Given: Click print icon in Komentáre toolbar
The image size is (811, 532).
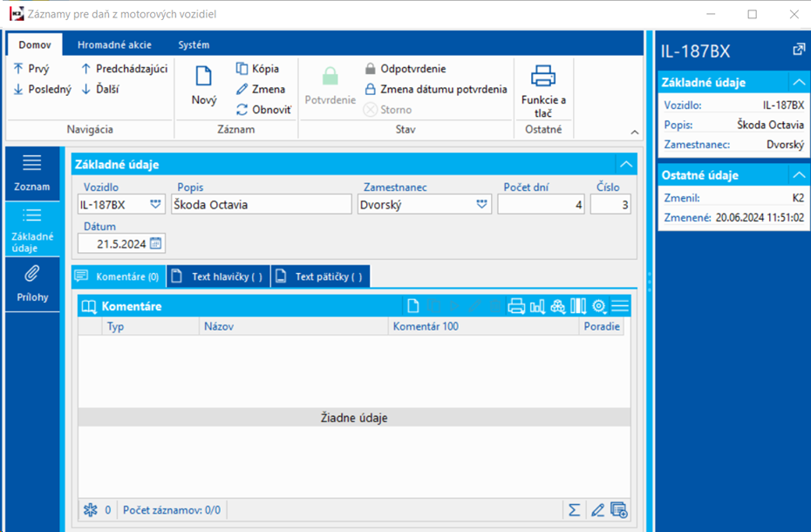Looking at the screenshot, I should (x=516, y=306).
